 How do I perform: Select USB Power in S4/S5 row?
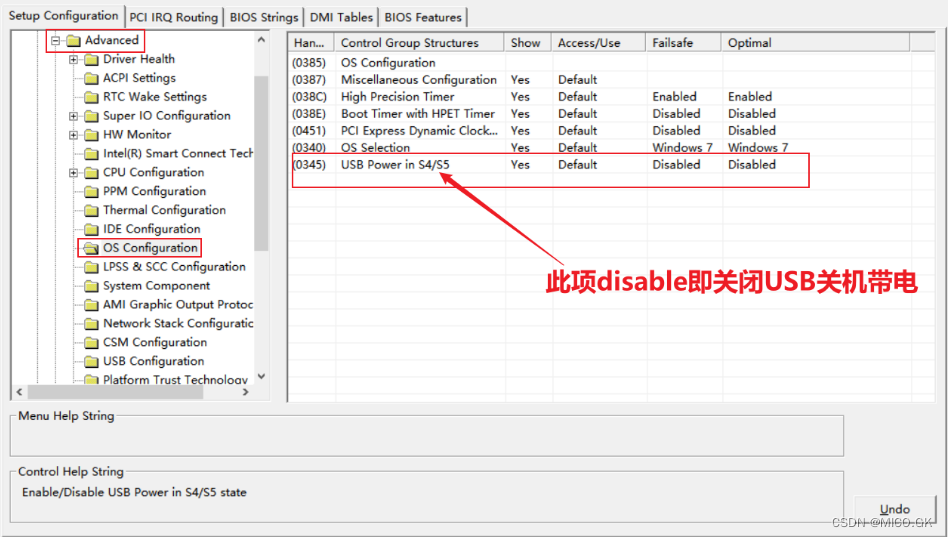[x=611, y=164]
